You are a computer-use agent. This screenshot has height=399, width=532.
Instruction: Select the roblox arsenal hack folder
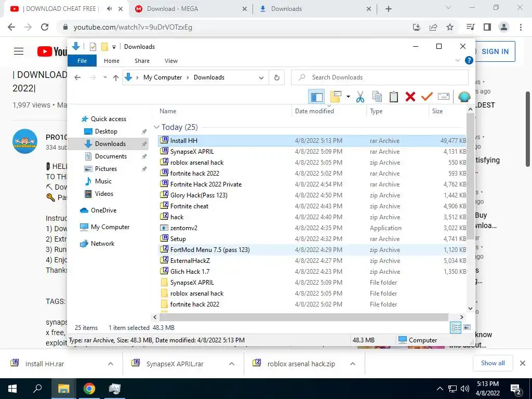tap(312, 294)
